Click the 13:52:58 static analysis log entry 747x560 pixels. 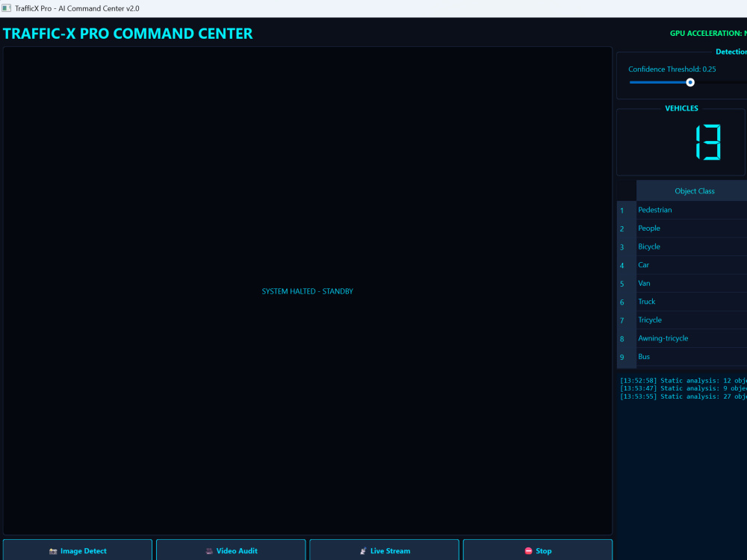coord(684,381)
